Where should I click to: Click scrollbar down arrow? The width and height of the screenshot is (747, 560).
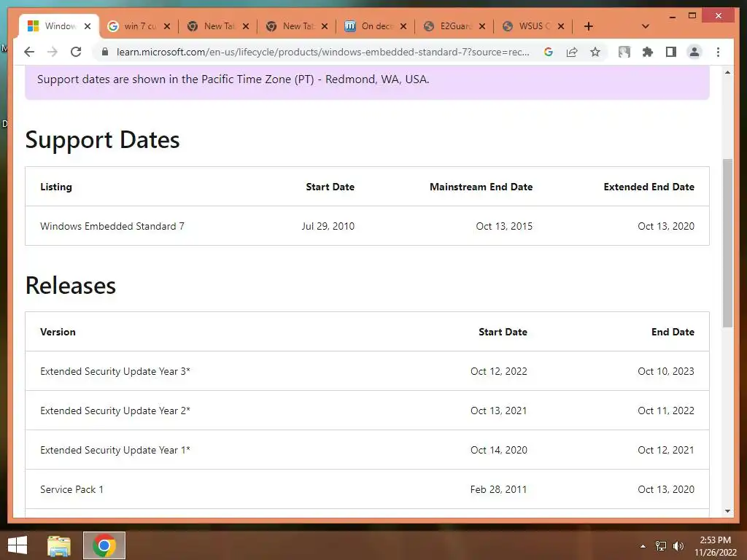point(727,511)
